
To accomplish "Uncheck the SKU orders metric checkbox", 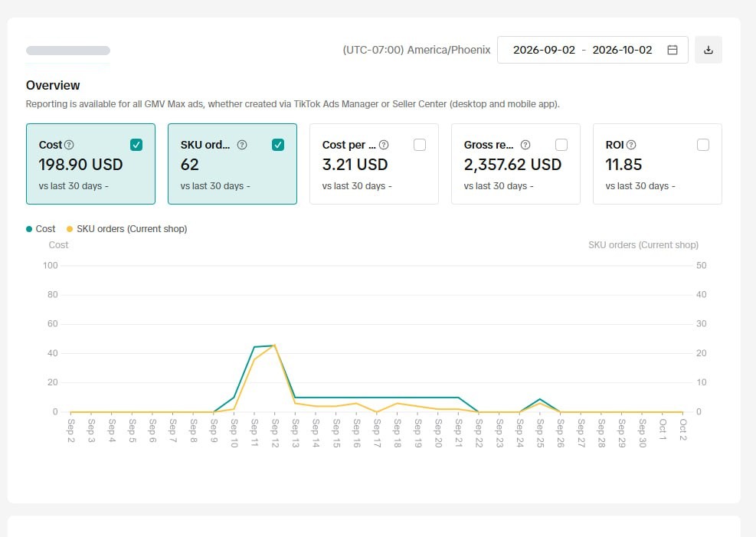I will tap(278, 145).
